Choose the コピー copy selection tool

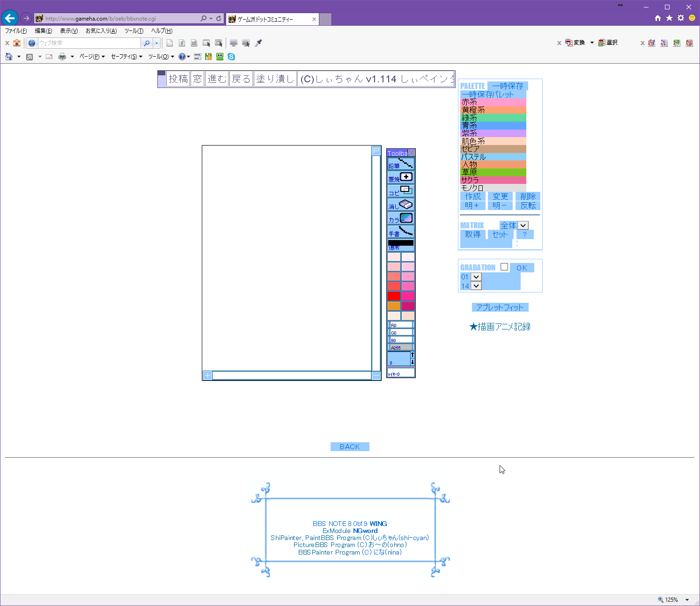[401, 191]
